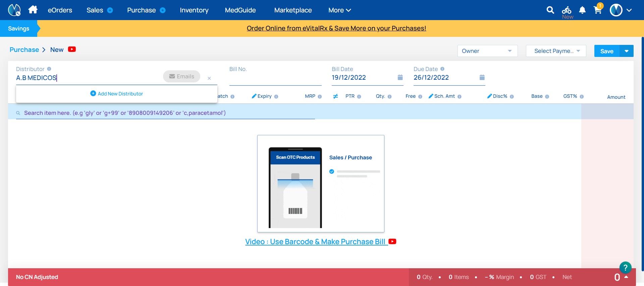This screenshot has width=644, height=286.
Task: Edit Disc% pencil icon
Action: (x=489, y=96)
